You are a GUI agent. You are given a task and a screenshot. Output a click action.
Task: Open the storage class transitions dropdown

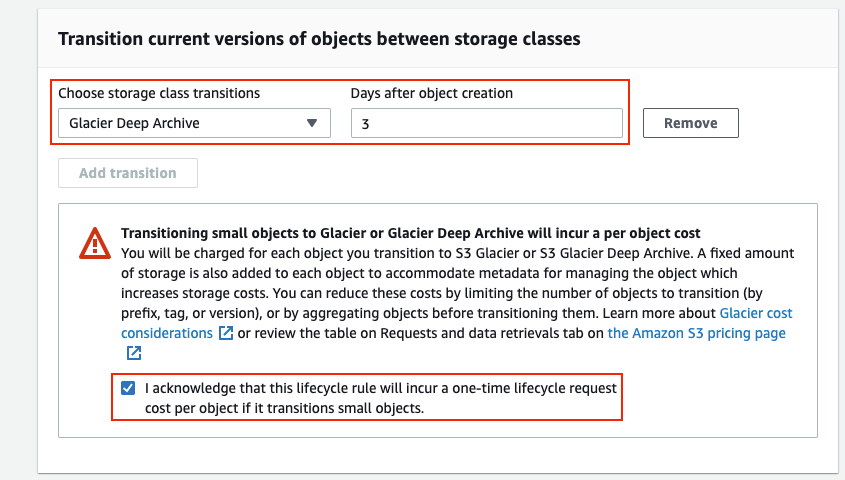(193, 123)
